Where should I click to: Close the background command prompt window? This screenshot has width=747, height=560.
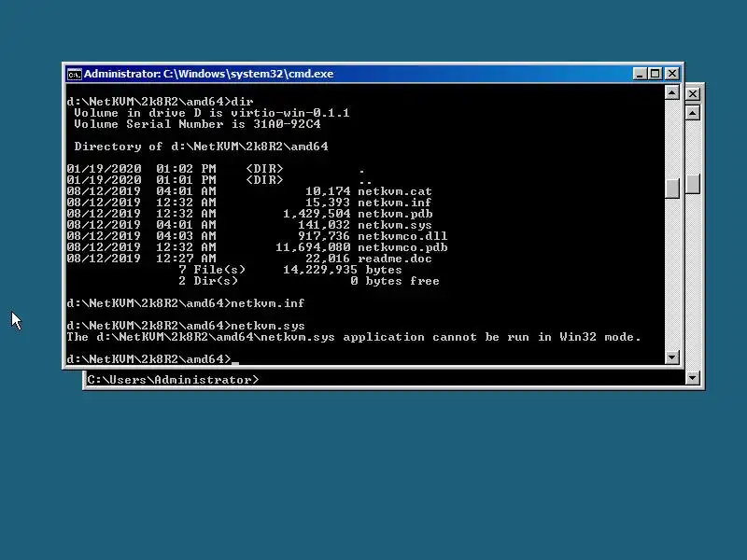point(693,94)
